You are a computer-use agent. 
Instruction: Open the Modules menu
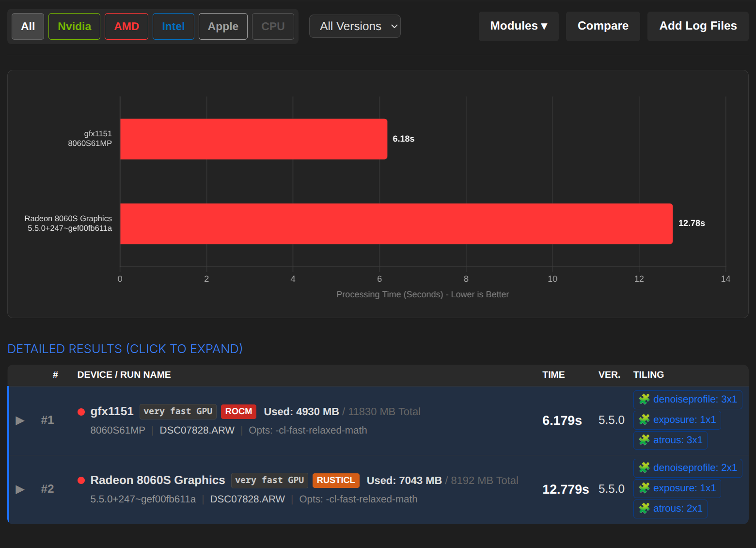[519, 26]
